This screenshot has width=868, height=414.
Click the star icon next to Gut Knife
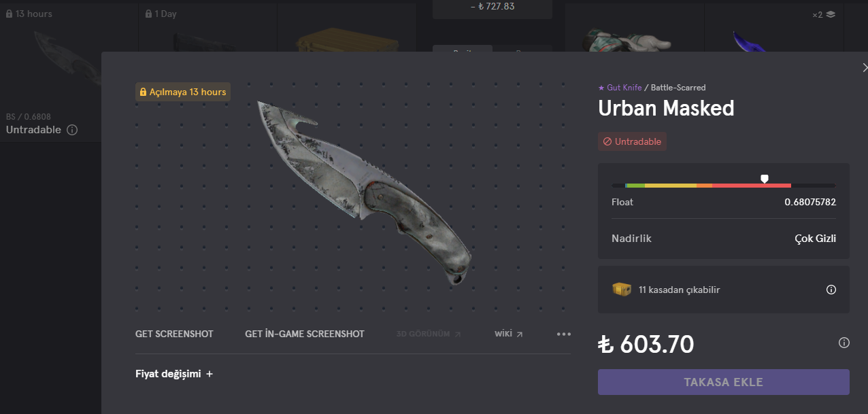pos(601,88)
